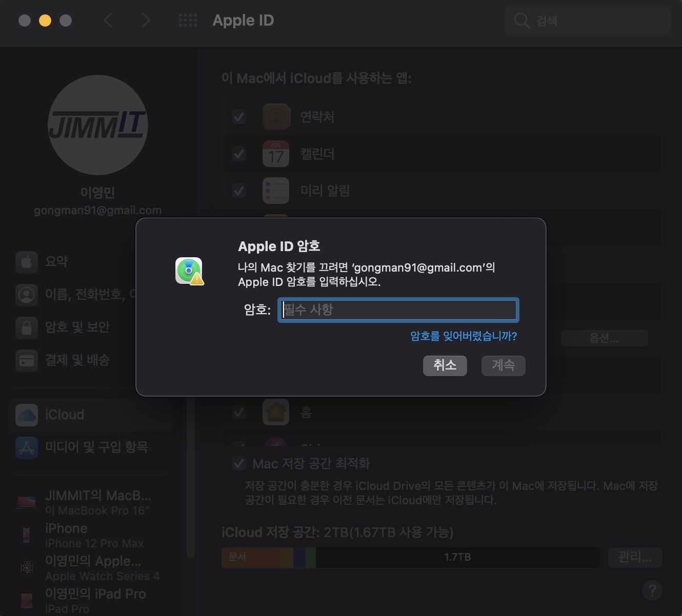This screenshot has width=682, height=616.
Task: Select the iPhone device row
Action: click(x=90, y=535)
